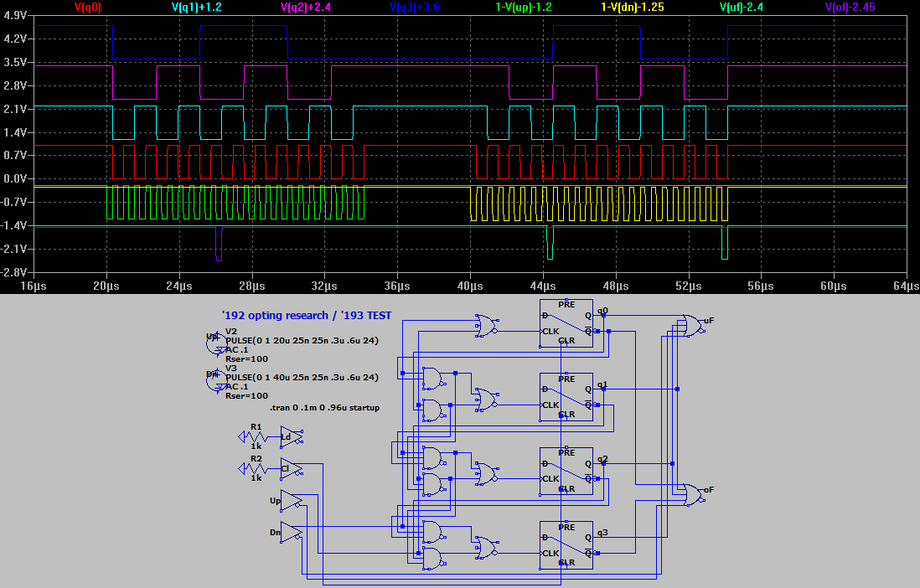This screenshot has height=588, width=920.
Task: Click the q0 D flip-flop block
Action: click(x=566, y=324)
